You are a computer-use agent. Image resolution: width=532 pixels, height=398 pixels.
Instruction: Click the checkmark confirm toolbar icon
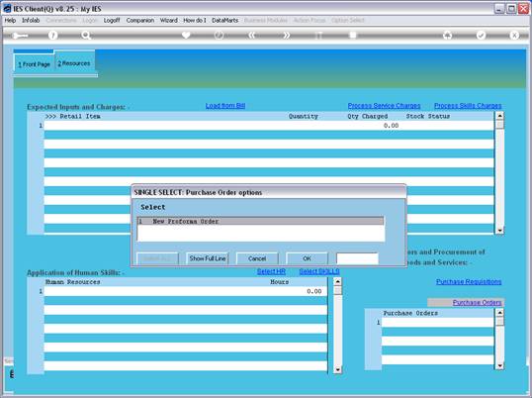[x=481, y=35]
